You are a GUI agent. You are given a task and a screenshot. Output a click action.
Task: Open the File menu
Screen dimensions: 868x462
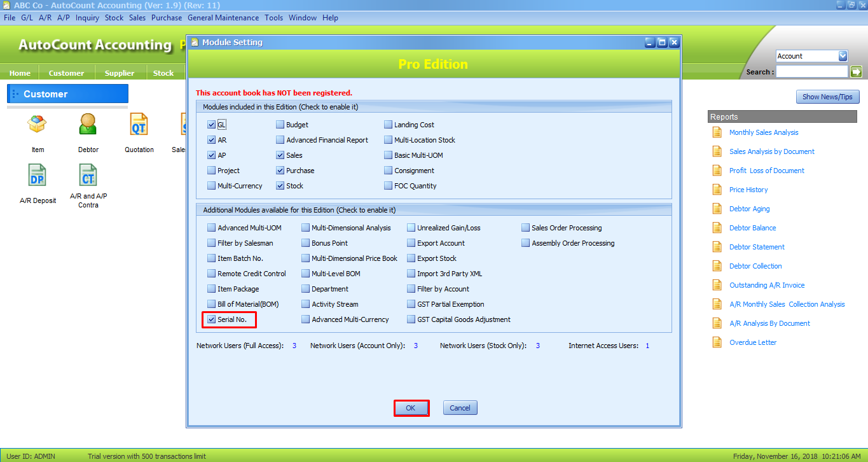click(x=10, y=18)
